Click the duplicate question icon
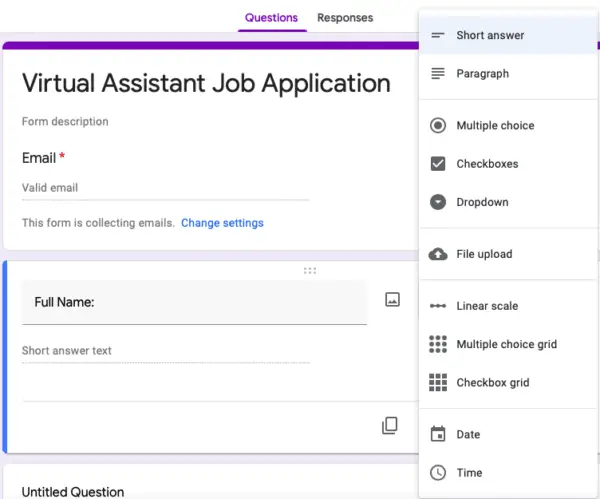The image size is (600, 499). 390,426
